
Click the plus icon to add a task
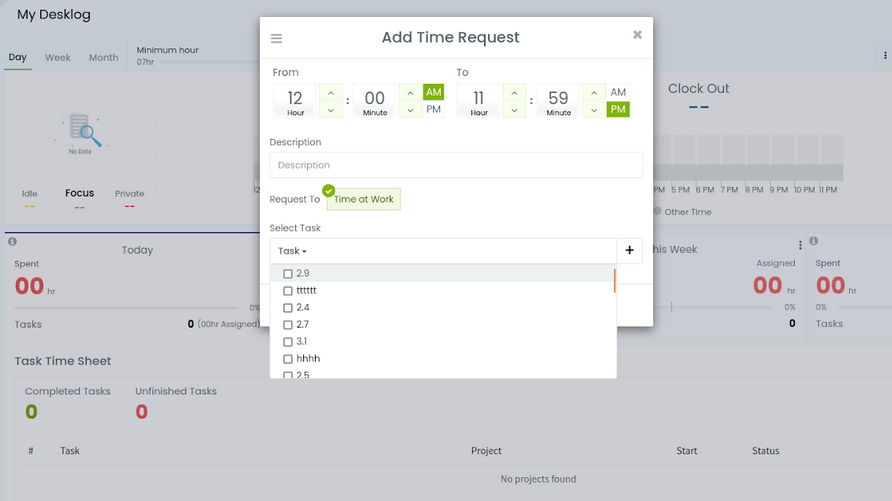pos(629,250)
